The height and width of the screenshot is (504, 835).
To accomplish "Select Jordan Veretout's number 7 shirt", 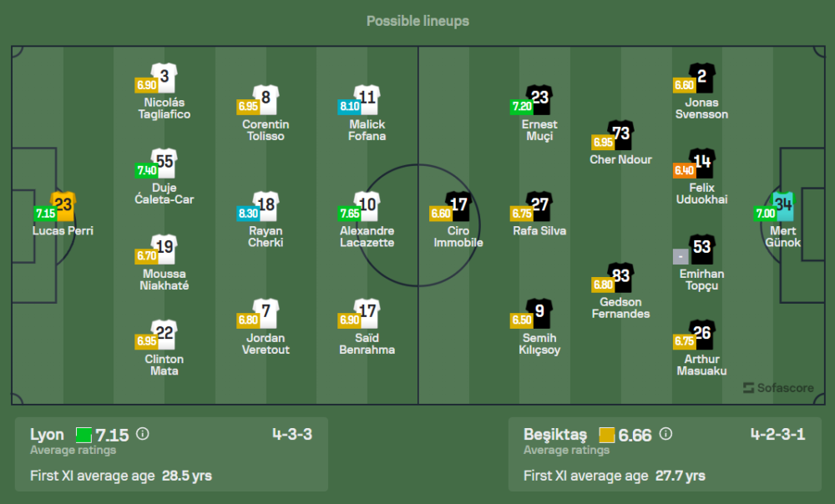I will 266,313.
